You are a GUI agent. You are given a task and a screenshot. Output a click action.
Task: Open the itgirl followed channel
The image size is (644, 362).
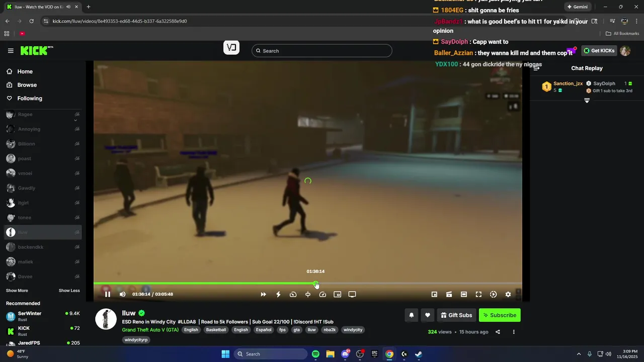click(43, 203)
